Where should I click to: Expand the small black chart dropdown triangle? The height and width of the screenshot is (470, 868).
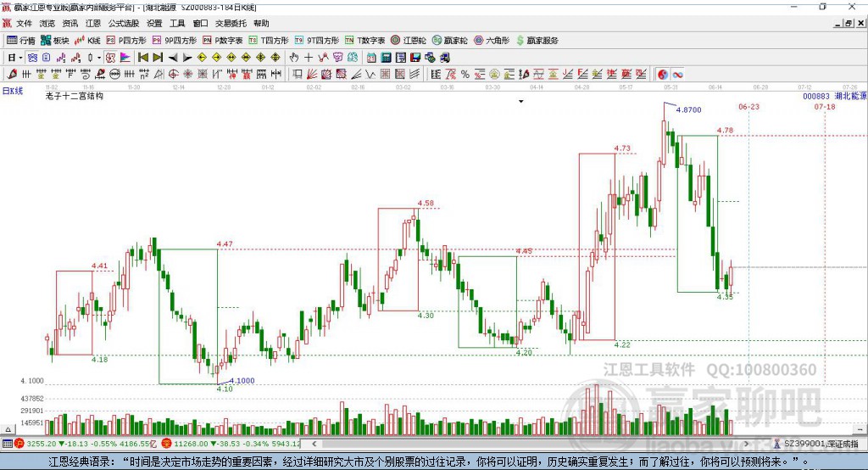point(521,102)
